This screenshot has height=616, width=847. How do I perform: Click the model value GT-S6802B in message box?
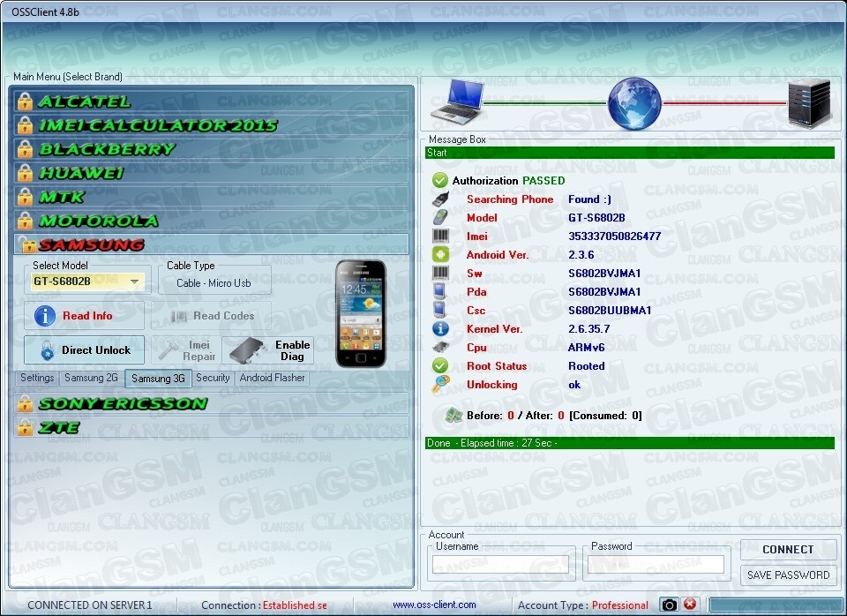coord(597,218)
